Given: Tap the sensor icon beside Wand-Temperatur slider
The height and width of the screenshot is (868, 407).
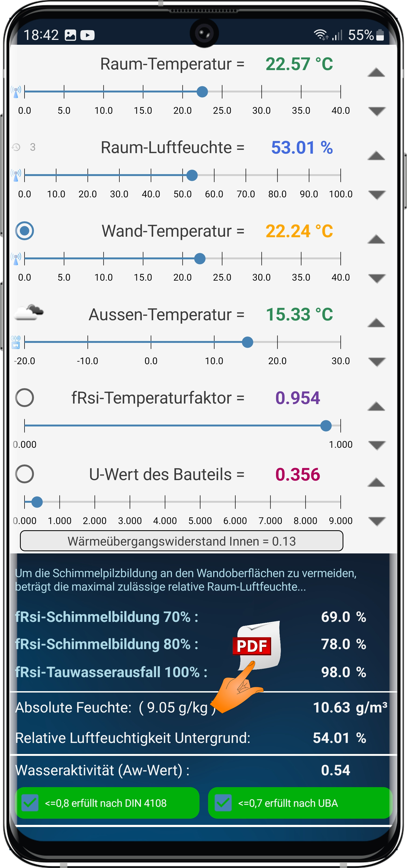Looking at the screenshot, I should point(16,259).
